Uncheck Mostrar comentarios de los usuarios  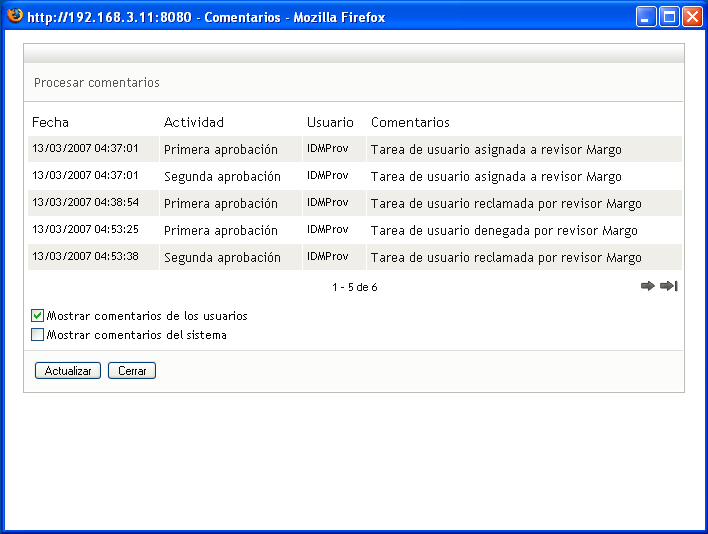point(37,315)
